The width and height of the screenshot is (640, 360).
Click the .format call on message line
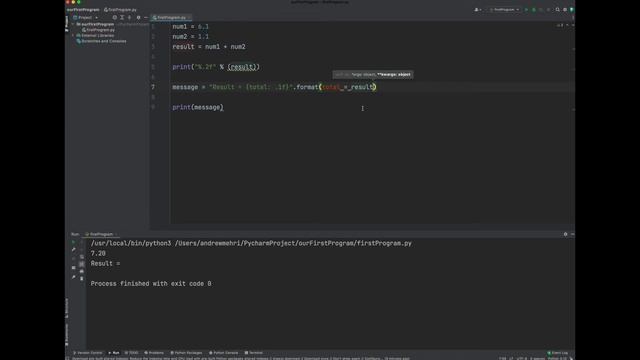[306, 87]
